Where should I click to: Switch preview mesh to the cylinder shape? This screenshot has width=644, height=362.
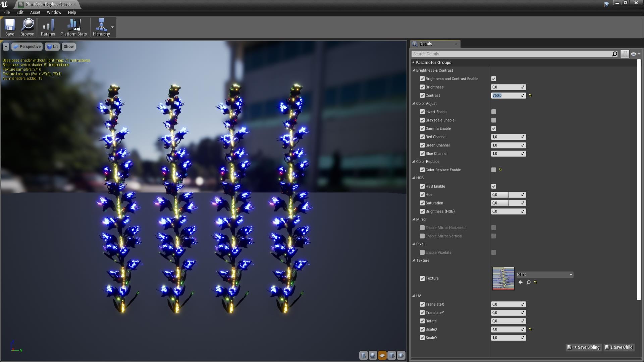(363, 356)
